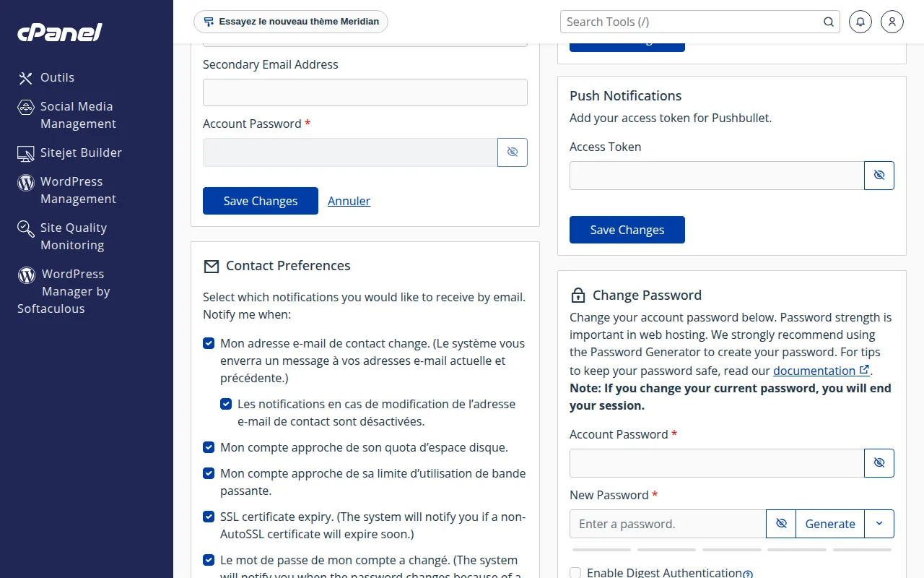Show Change Password account password eye
Screen dimensions: 924x578
click(879, 463)
